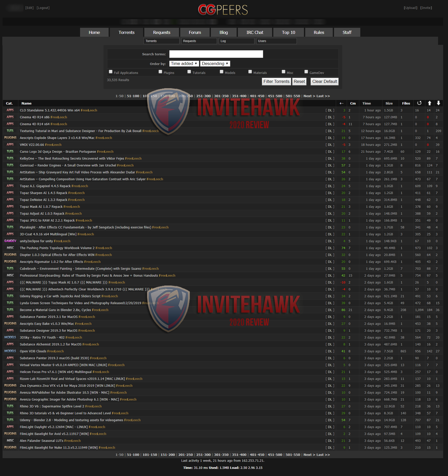Screen dimensions: 448x476
Task: Click APPS category icon for FilmLight Daylight
Action: tap(10, 427)
